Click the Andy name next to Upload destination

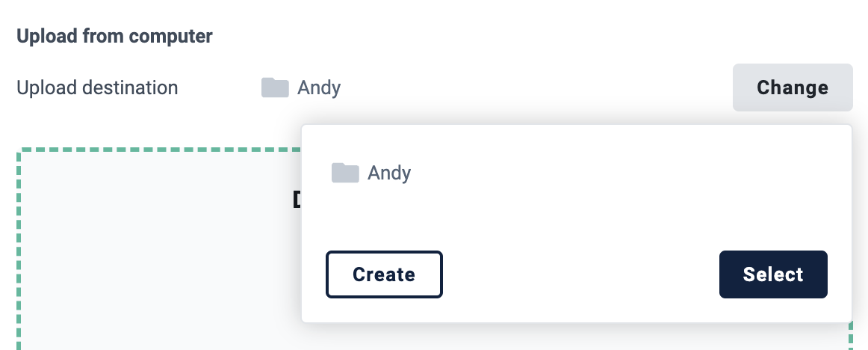click(x=319, y=87)
